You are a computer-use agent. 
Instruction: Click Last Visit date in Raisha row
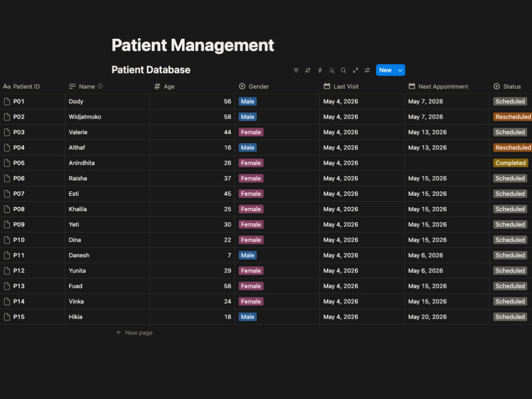click(340, 178)
